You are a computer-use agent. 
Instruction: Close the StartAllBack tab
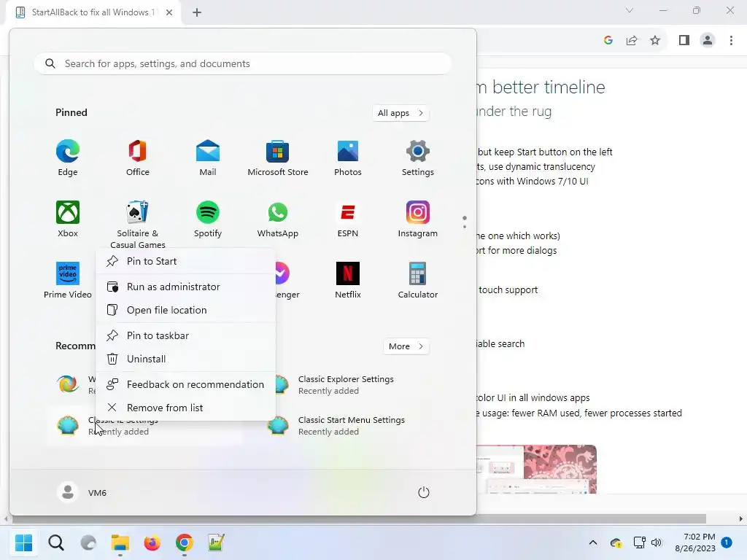tap(169, 12)
